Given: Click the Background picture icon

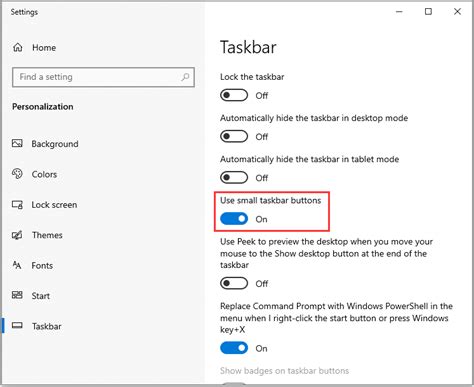Looking at the screenshot, I should 17,144.
